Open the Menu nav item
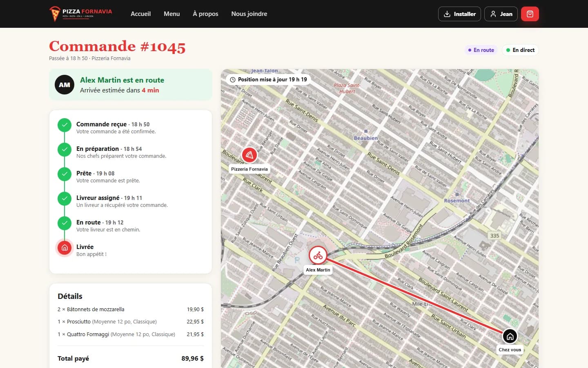Image resolution: width=588 pixels, height=368 pixels. 171,14
